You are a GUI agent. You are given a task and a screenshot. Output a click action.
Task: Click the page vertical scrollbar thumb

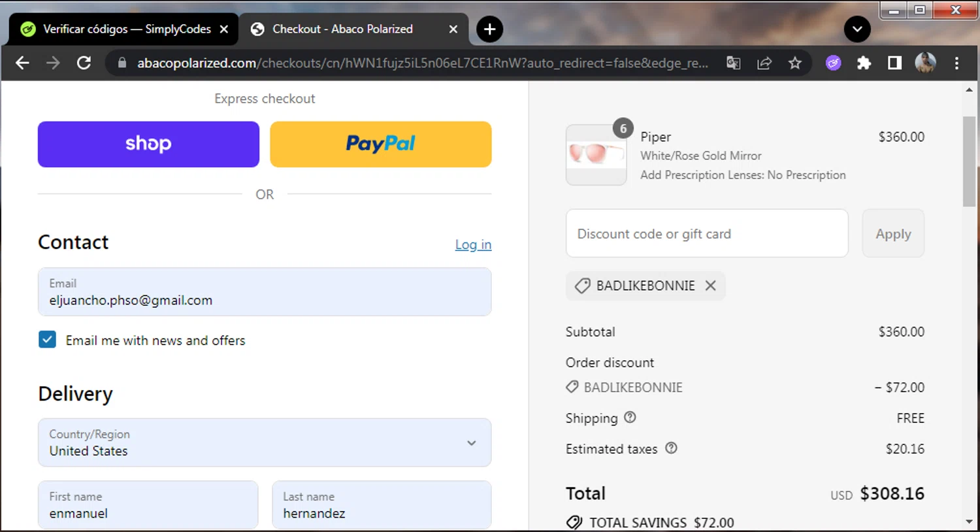tap(969, 161)
